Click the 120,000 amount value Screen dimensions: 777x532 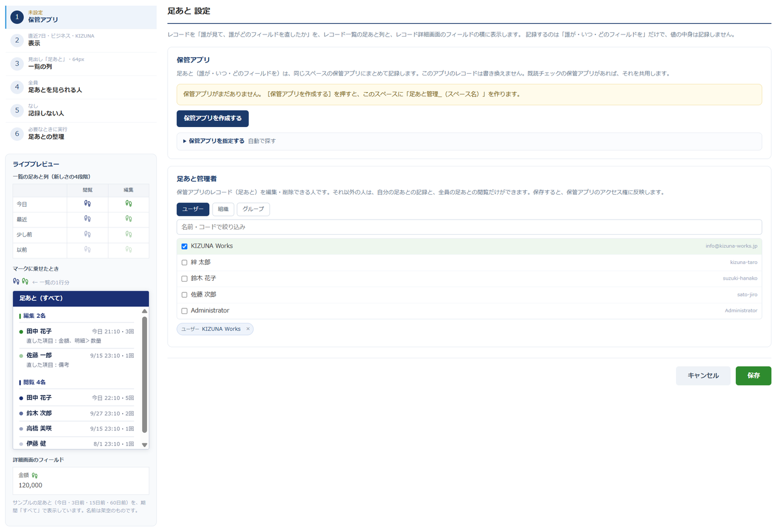point(31,485)
